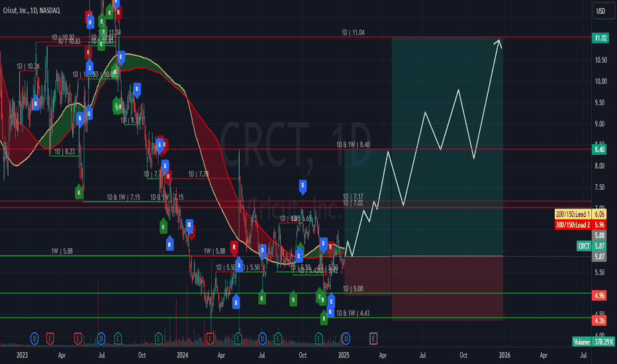This screenshot has height=364, width=617.
Task: Click the gray 5.88 price label
Action: pos(599,236)
